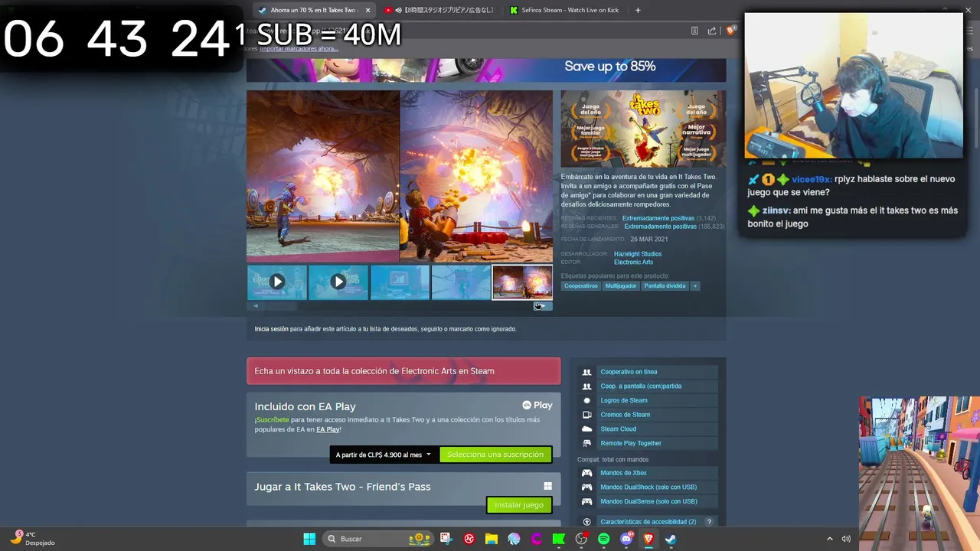Click the reader mode icon in address bar
This screenshot has height=551, width=980.
point(694,31)
